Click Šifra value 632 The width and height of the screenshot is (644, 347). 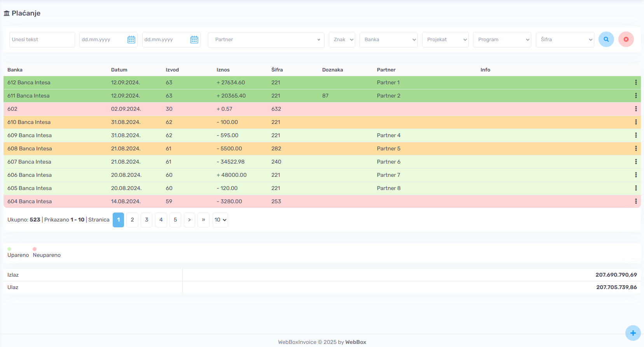click(276, 109)
